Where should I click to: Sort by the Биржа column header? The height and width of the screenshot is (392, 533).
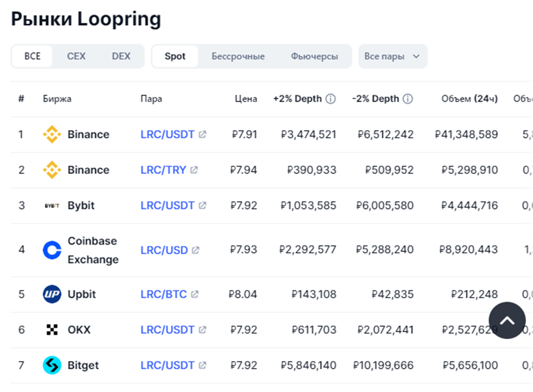pos(57,99)
